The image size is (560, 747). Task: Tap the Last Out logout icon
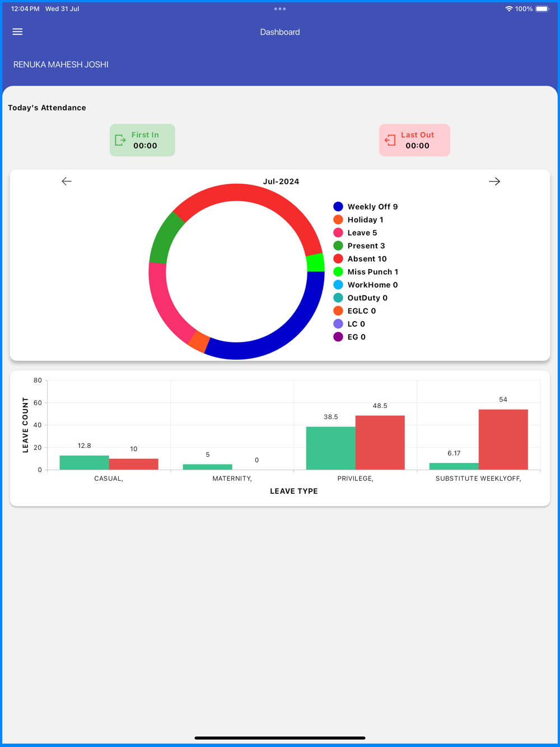[x=390, y=140]
